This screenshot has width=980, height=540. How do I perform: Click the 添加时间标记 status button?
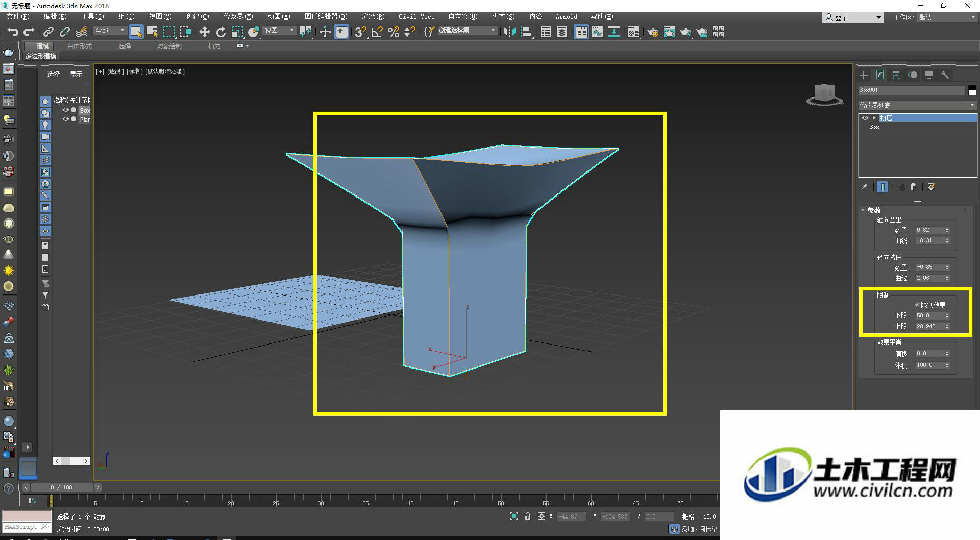(x=699, y=529)
